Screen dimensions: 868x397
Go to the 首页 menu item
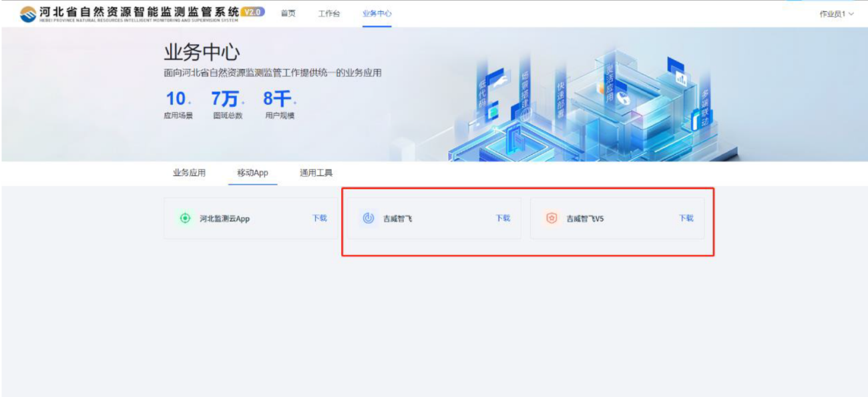point(288,12)
